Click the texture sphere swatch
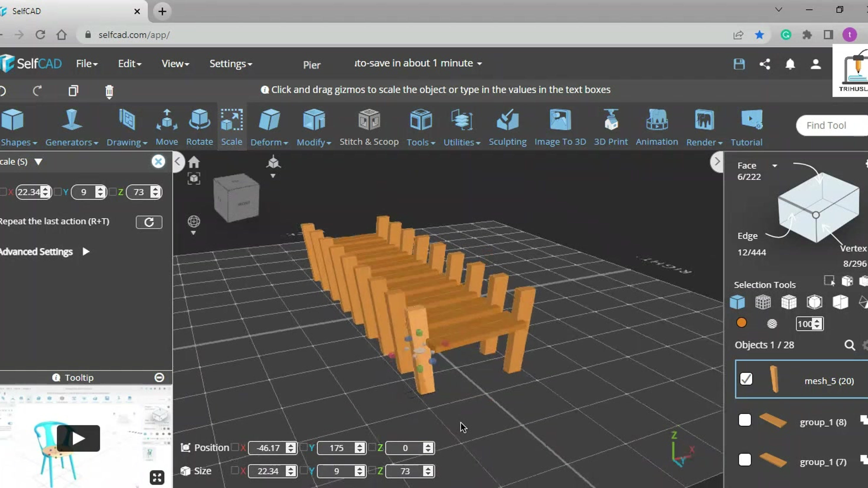868x488 pixels. click(x=772, y=324)
